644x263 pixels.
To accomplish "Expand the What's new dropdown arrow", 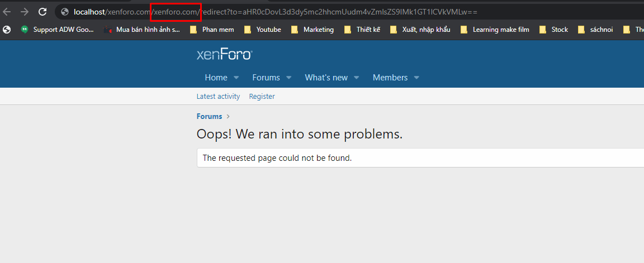I will [357, 78].
